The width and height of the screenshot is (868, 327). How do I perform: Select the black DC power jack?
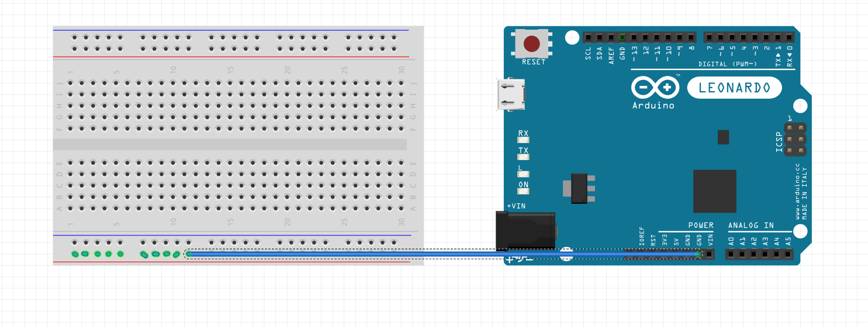point(525,231)
